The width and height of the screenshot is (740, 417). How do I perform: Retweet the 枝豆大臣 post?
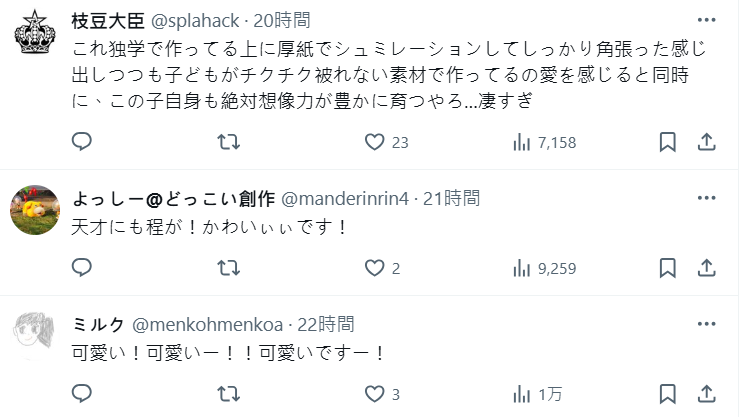(228, 142)
